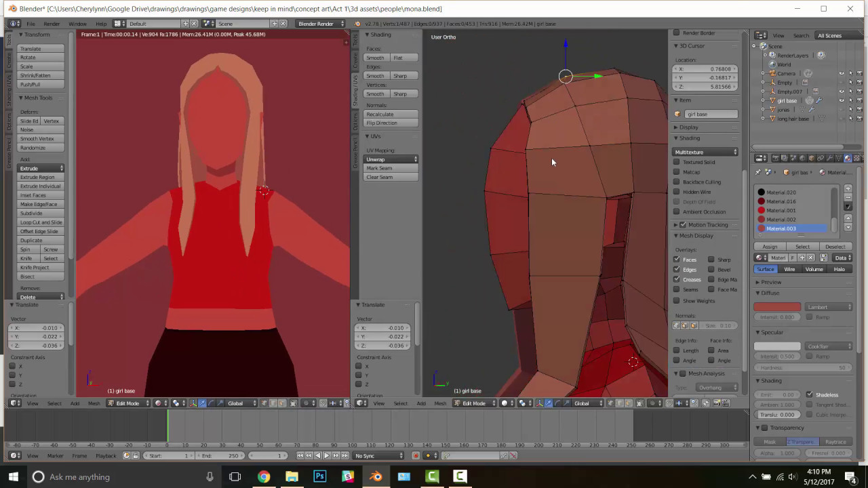The image size is (868, 488).
Task: Open the Constraints chain tab in Properties
Action: pos(821,158)
